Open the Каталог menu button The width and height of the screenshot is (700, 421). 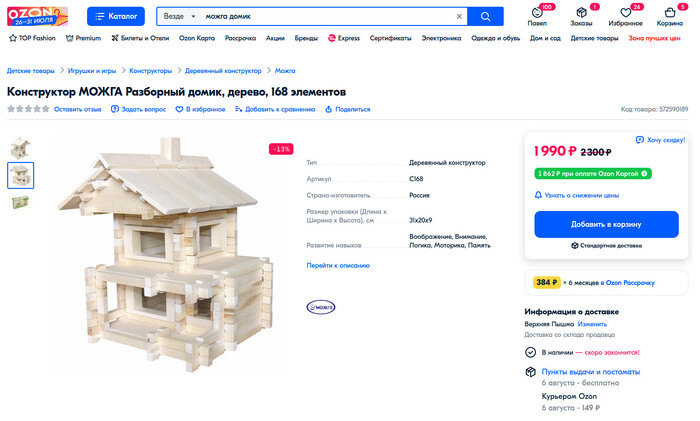[116, 17]
